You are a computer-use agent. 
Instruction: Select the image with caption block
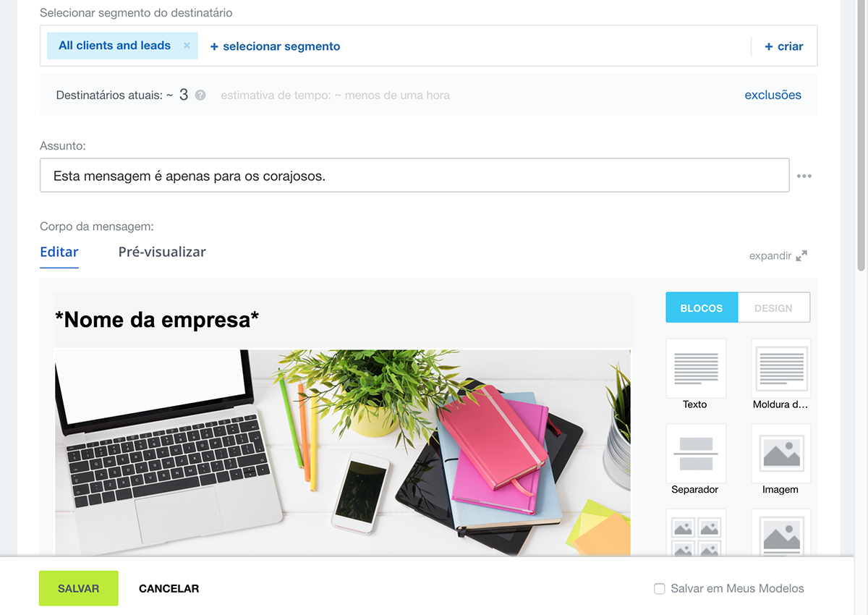[780, 533]
